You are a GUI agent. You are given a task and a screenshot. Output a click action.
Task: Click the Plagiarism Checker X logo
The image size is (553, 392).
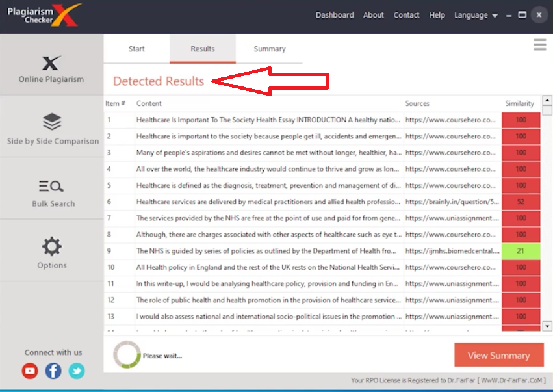[44, 15]
